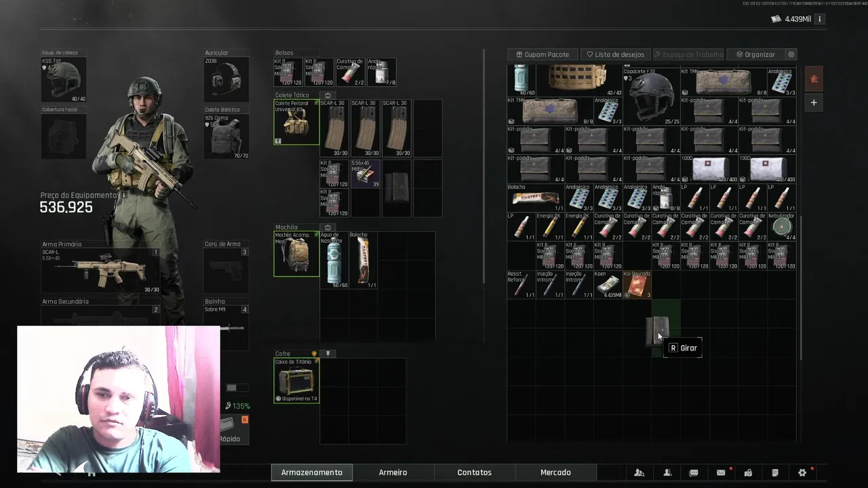
Task: Click the icon beside Colete Tático header
Action: [x=328, y=96]
